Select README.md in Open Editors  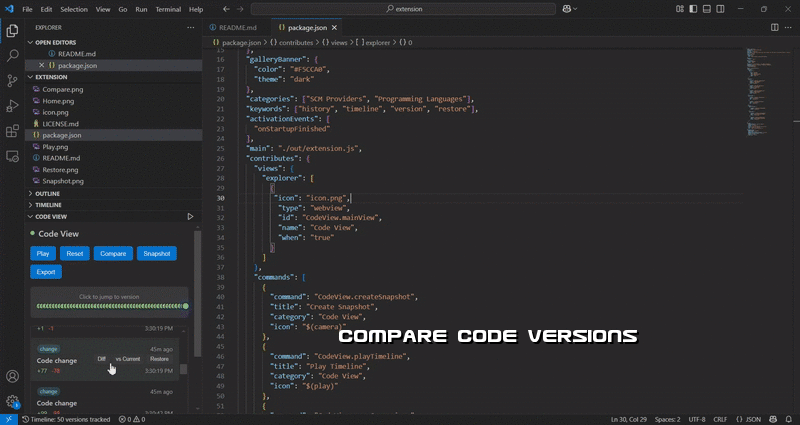(x=77, y=54)
